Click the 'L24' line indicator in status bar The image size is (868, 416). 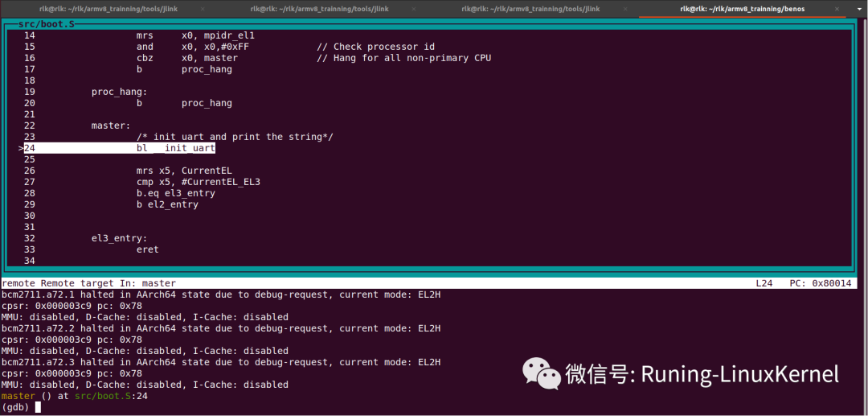764,283
